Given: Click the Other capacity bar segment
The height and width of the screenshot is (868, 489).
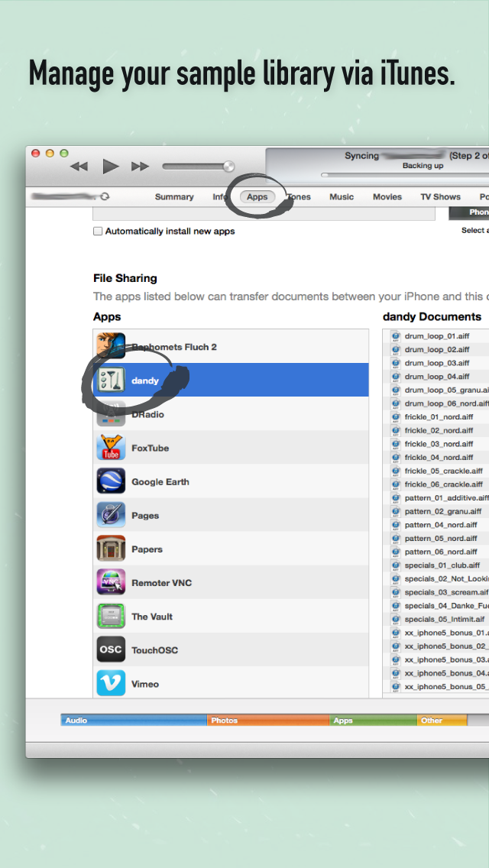Looking at the screenshot, I should click(442, 721).
